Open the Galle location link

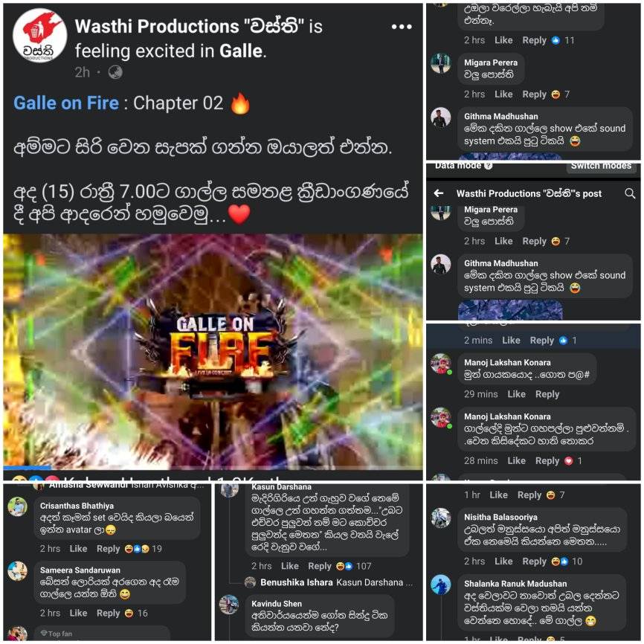click(241, 51)
